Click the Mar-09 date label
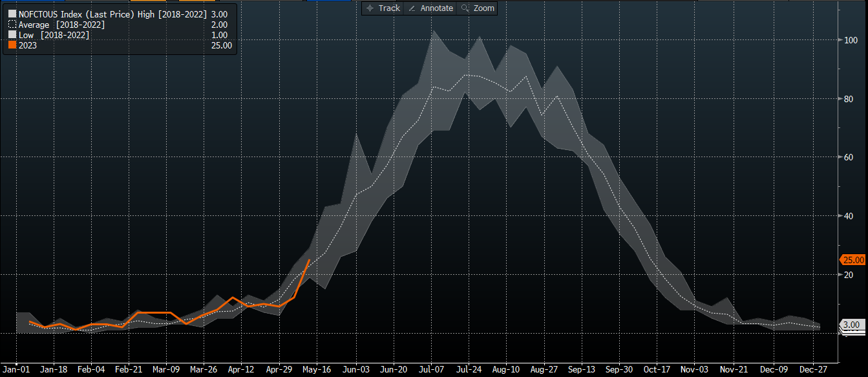 coord(166,369)
